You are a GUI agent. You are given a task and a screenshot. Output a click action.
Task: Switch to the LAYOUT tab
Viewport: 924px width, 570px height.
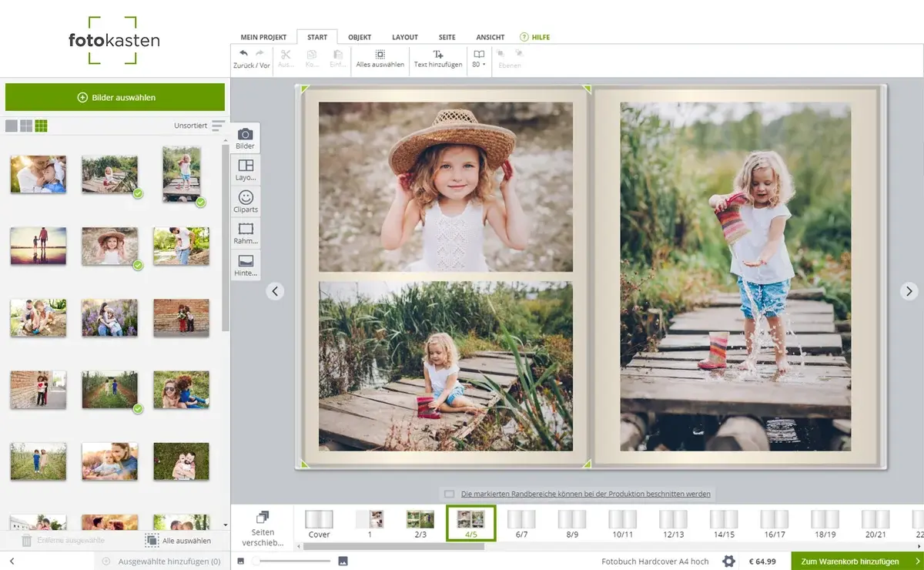[405, 37]
